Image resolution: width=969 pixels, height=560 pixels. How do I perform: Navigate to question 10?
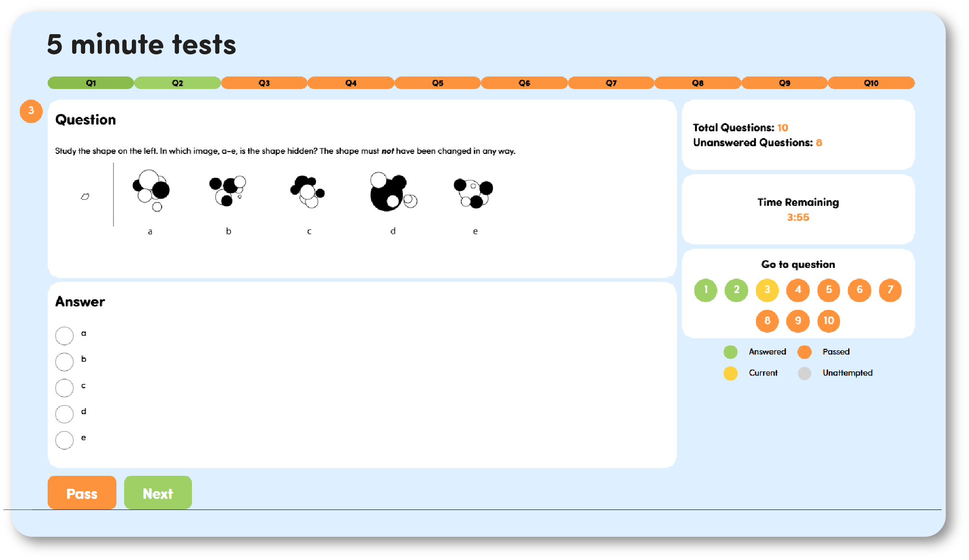coord(829,320)
